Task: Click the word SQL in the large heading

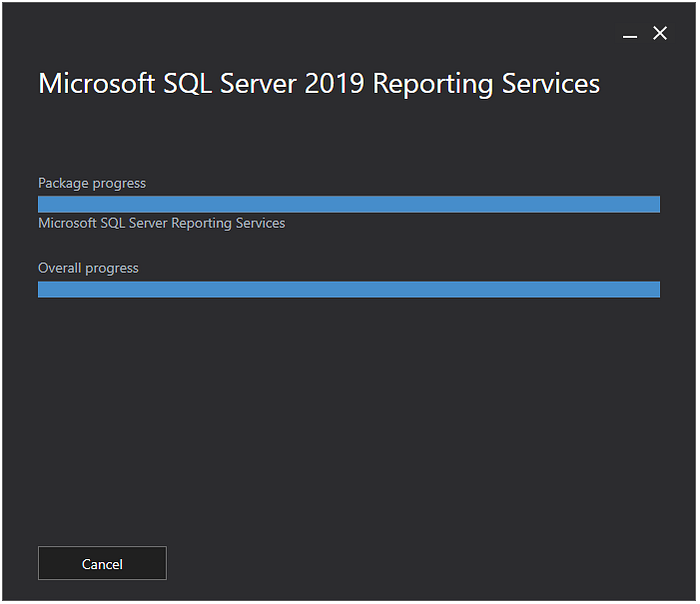Action: (188, 84)
